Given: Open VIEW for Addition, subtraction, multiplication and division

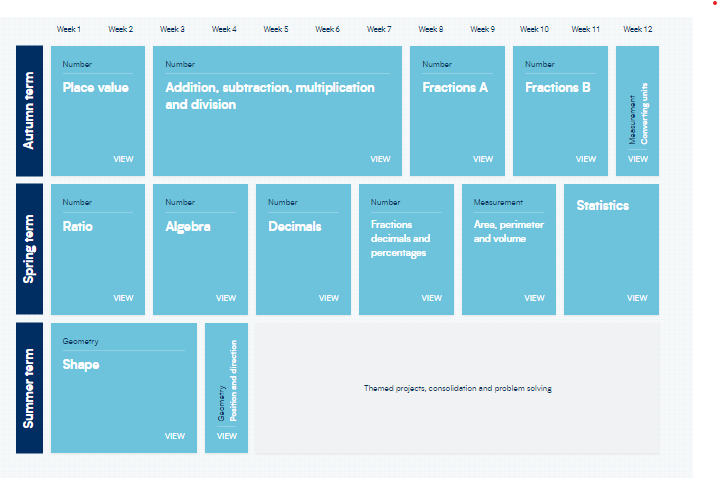Looking at the screenshot, I should (380, 159).
